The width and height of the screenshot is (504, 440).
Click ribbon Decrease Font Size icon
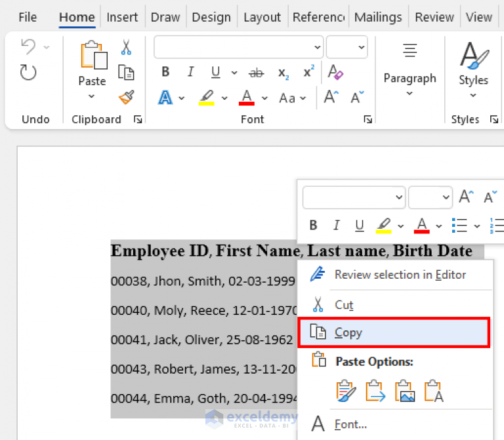[x=357, y=97]
